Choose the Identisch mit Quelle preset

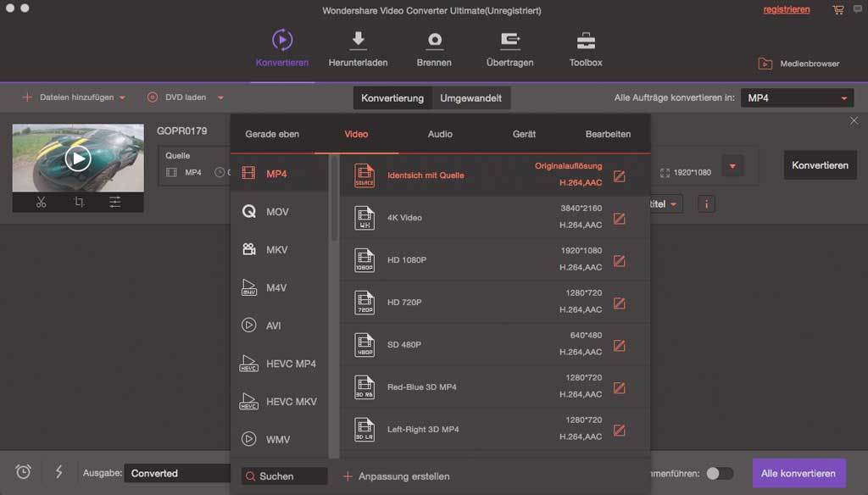coord(495,175)
